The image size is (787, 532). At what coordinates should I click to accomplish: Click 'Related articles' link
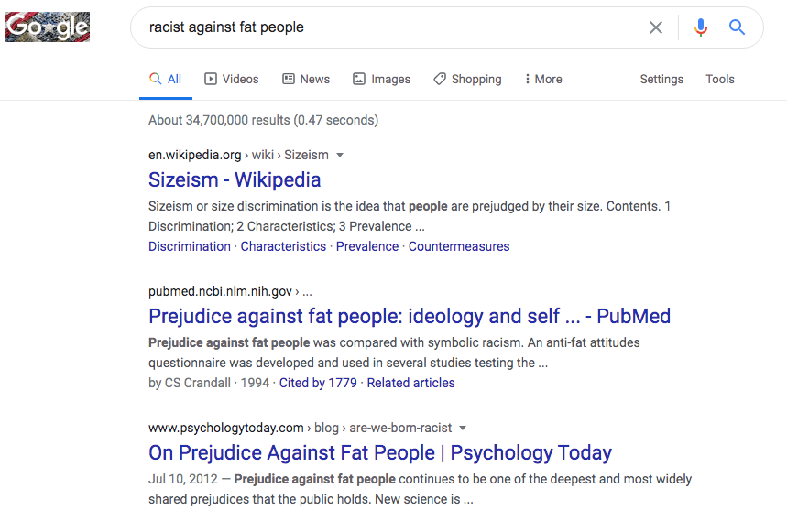pos(410,383)
